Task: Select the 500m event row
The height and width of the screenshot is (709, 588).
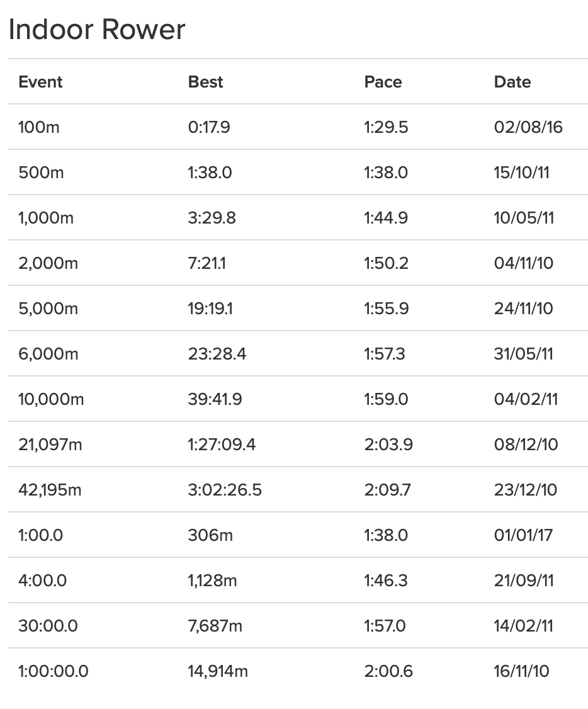Action: (298, 173)
